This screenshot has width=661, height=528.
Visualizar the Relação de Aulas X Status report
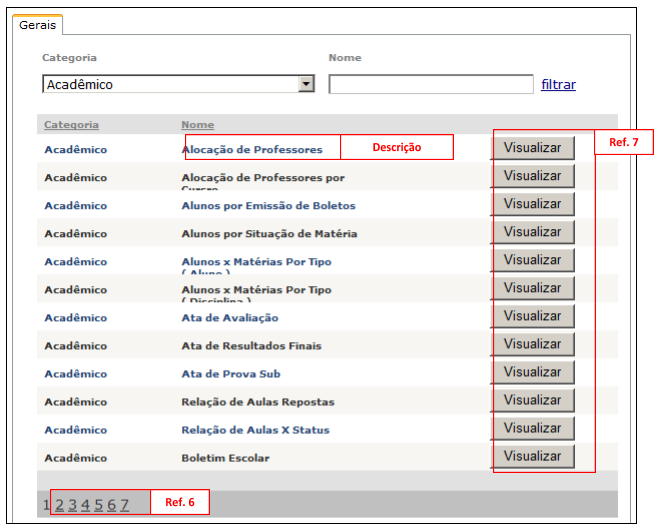click(x=533, y=428)
